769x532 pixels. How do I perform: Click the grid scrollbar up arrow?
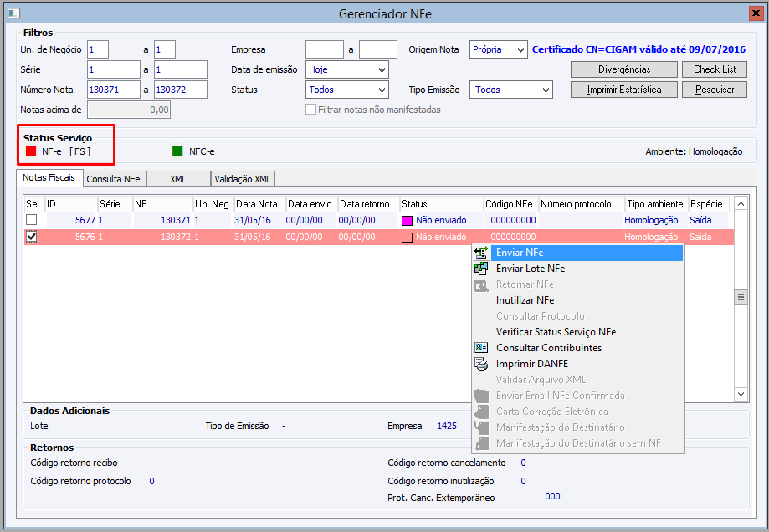click(x=741, y=203)
